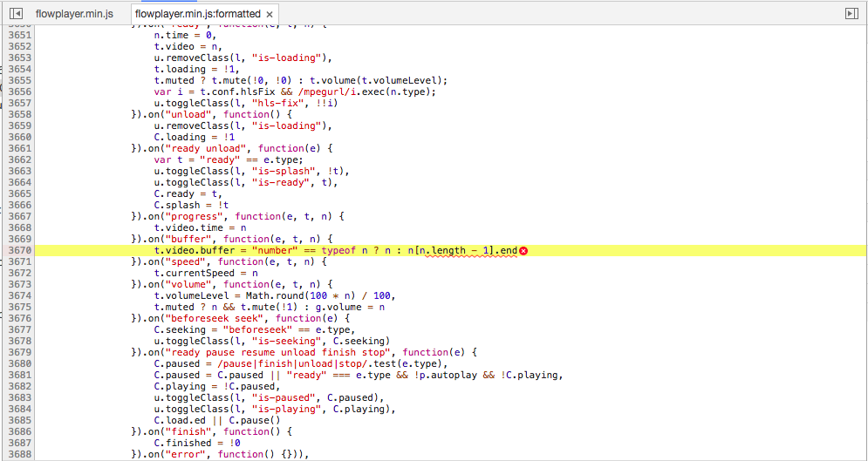Click t.video.time on line 3668

pos(188,227)
